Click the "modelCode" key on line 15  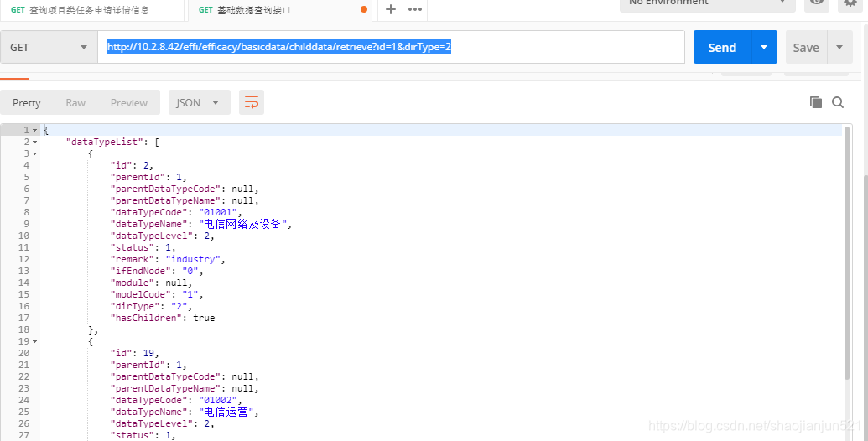(x=141, y=294)
